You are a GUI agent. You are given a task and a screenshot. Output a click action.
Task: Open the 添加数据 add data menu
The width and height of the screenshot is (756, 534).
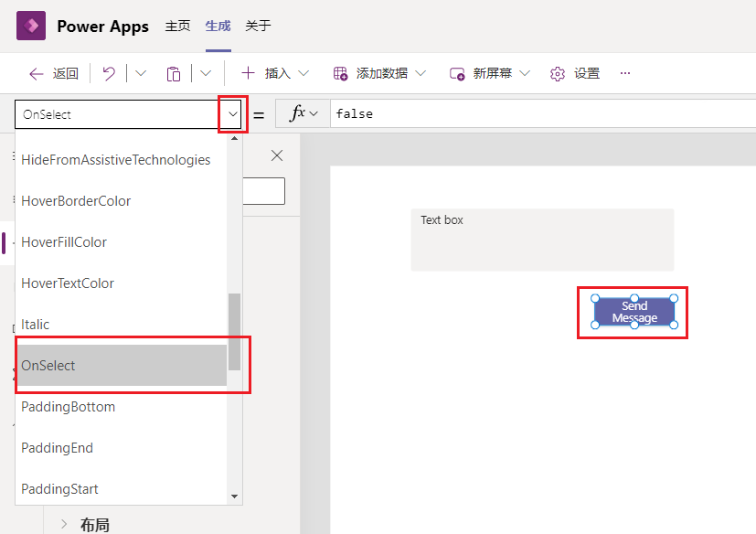(379, 73)
